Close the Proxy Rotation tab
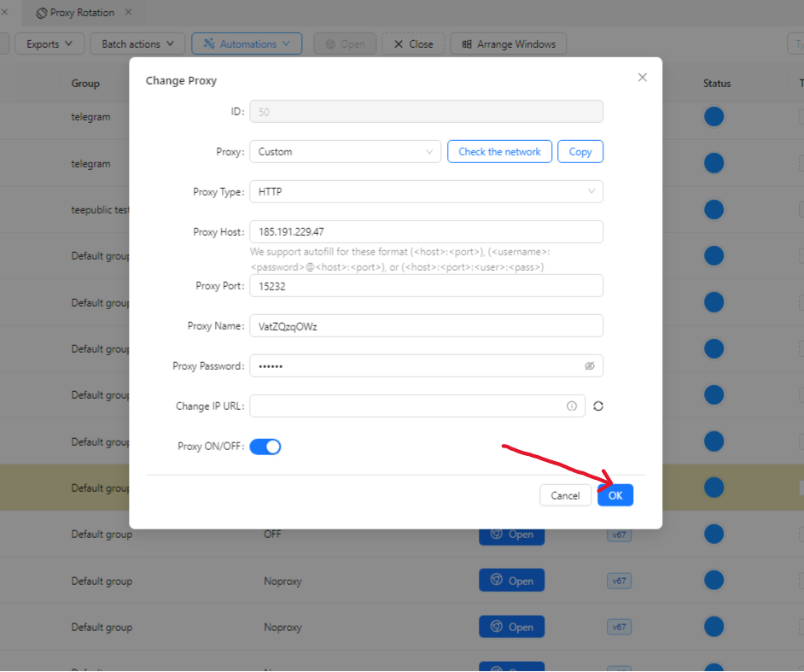This screenshot has width=804, height=672. tap(128, 12)
